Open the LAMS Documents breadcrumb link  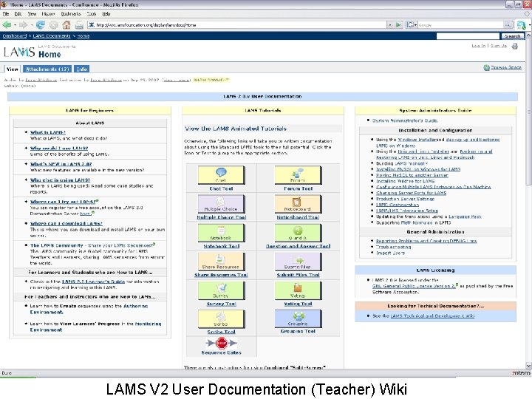pos(52,35)
